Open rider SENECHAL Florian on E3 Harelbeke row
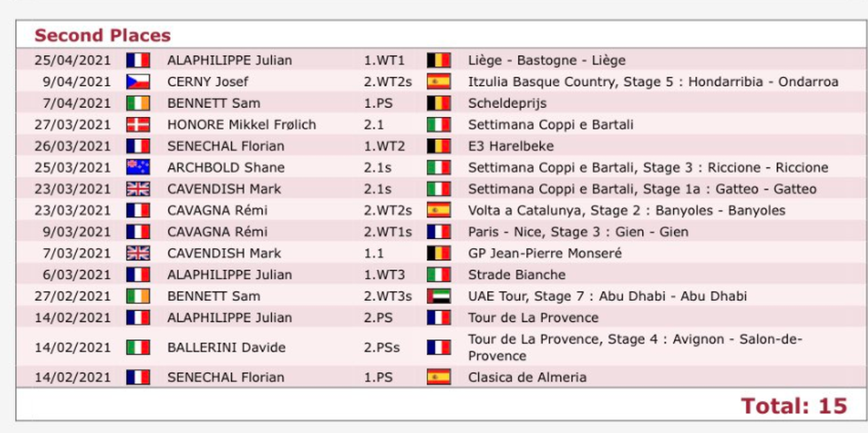868x433 pixels. [x=226, y=146]
